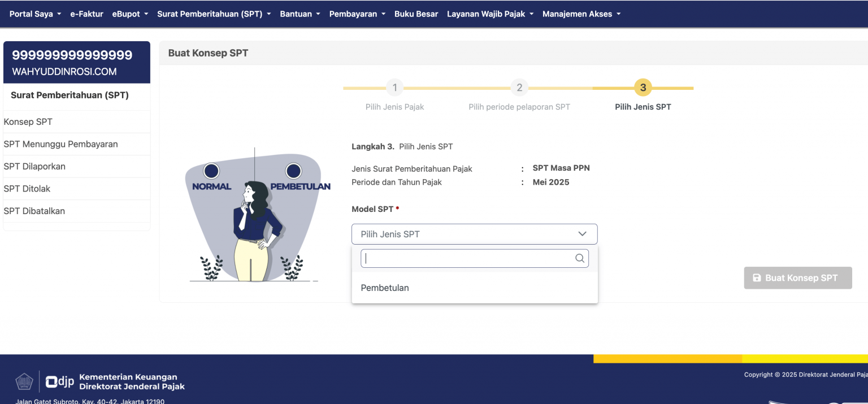Click the Kementerian Keuangan emblem icon
868x404 pixels.
[24, 381]
